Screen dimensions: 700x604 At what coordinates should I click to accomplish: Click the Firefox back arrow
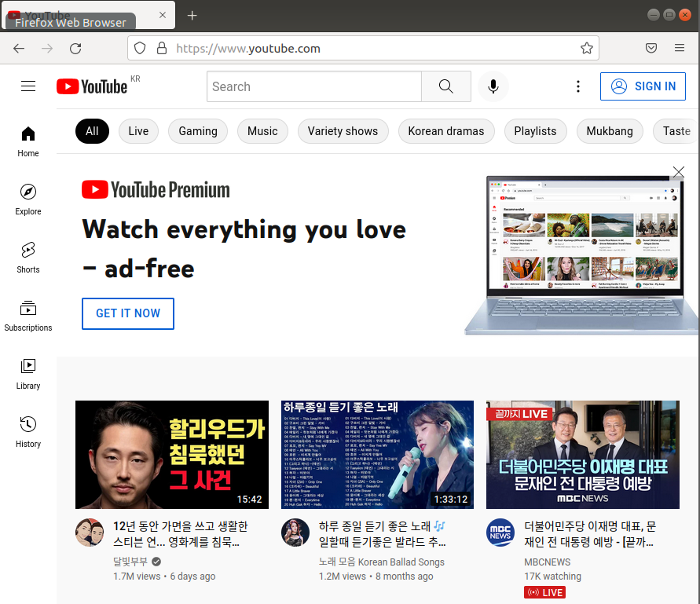19,48
